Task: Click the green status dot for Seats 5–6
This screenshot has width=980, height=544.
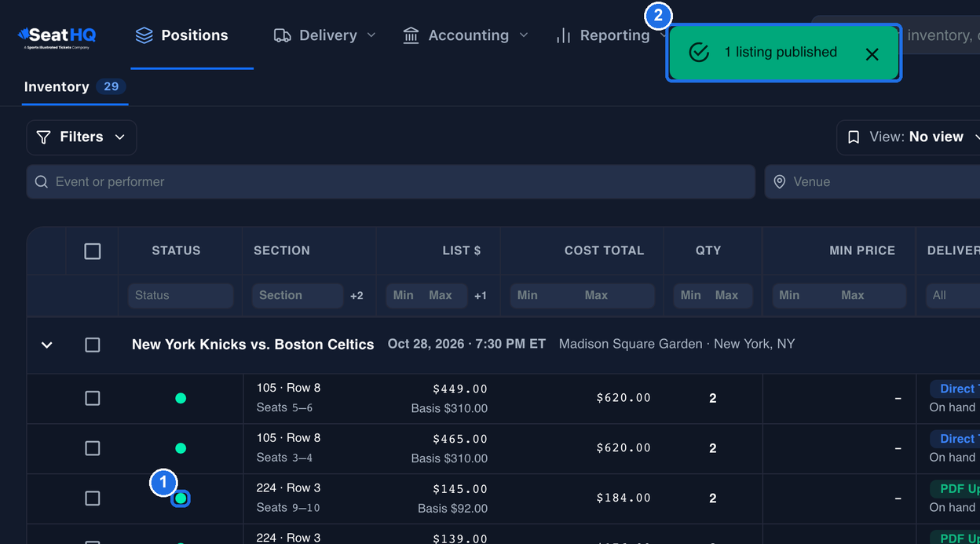Action: point(181,399)
